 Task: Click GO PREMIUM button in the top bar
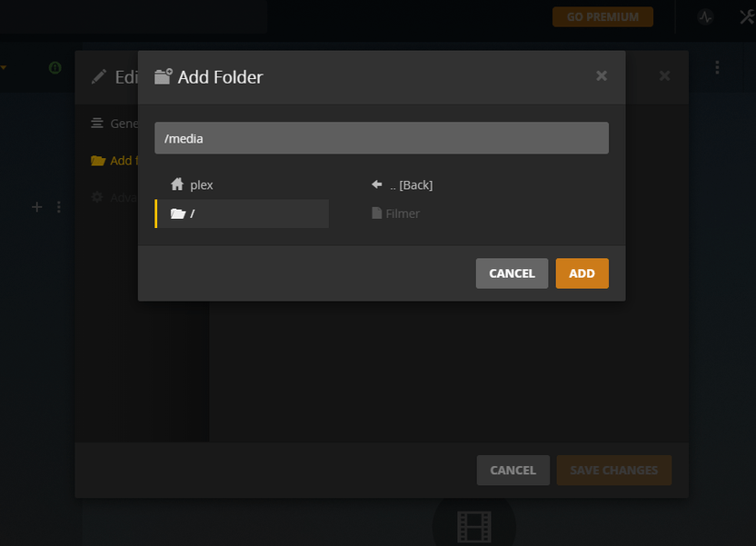[602, 17]
